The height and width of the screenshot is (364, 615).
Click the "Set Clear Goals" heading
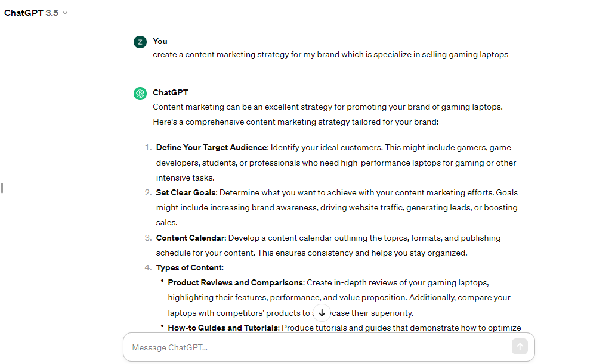(x=186, y=192)
